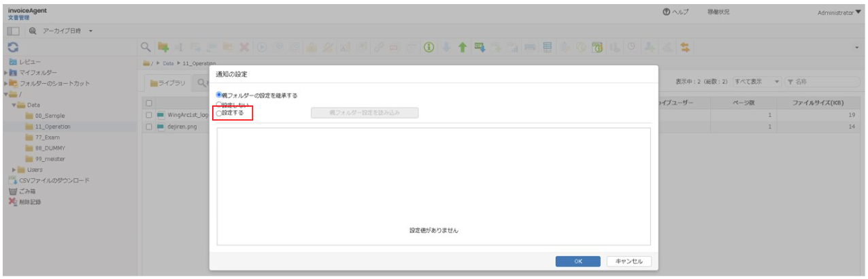Select 親フォルダーの設定を継承する radio option
Image resolution: width=868 pixels, height=279 pixels.
(219, 95)
